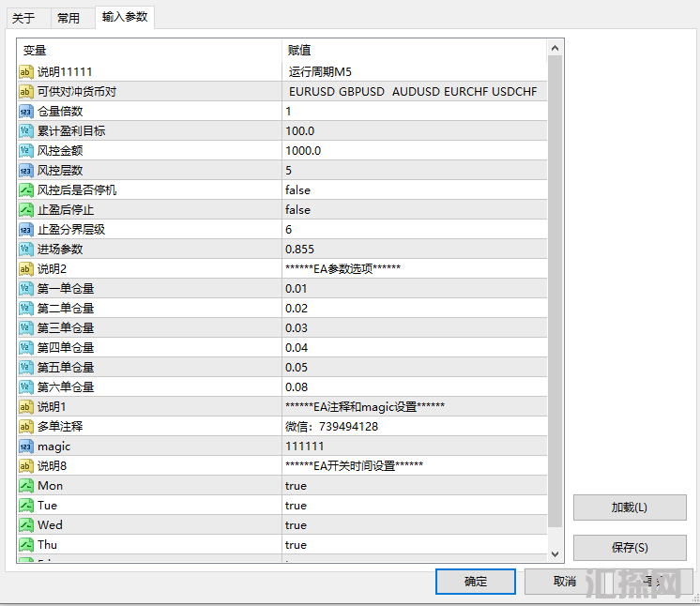Switch to the 关于 tab
The height and width of the screenshot is (606, 700).
tap(23, 18)
